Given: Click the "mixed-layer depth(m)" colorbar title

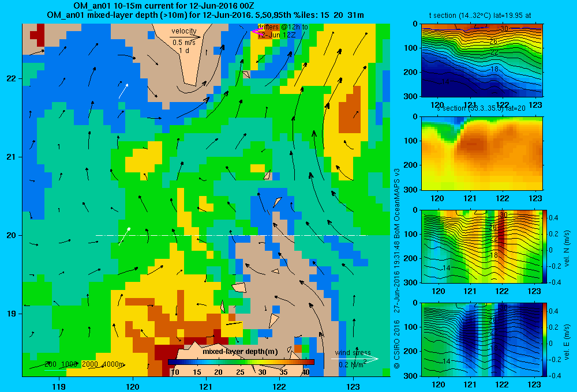Looking at the screenshot, I should click(x=240, y=352).
